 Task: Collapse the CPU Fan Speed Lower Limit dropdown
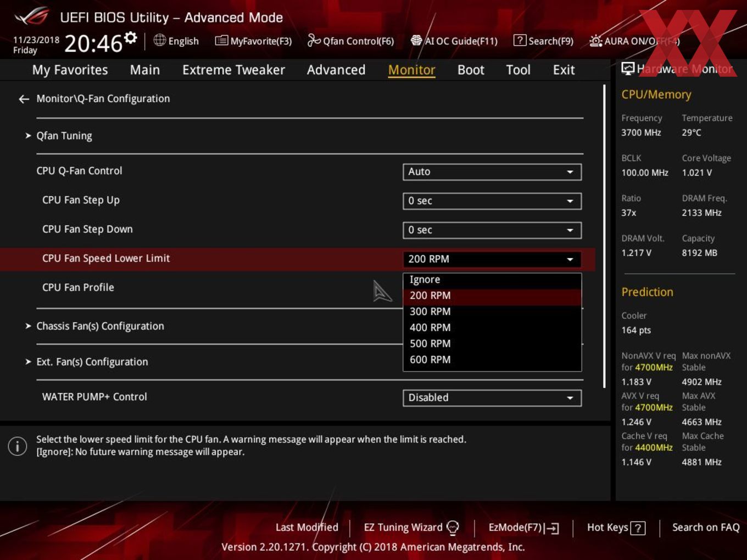492,259
